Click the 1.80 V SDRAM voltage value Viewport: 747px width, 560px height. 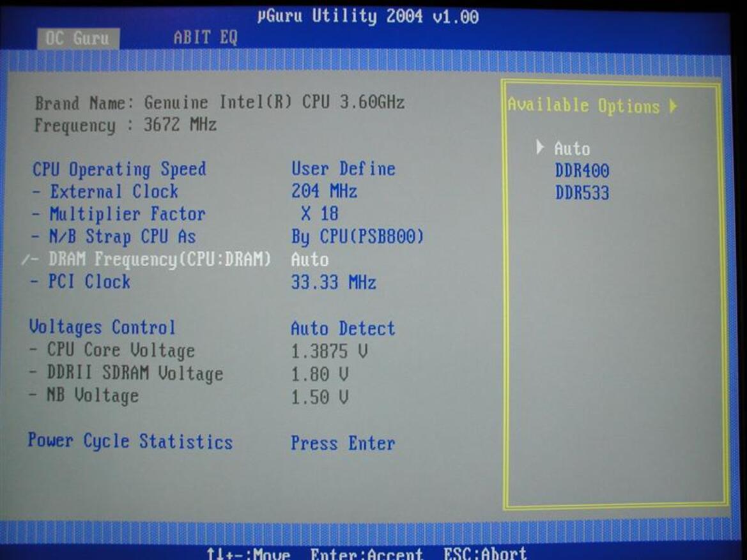point(320,374)
